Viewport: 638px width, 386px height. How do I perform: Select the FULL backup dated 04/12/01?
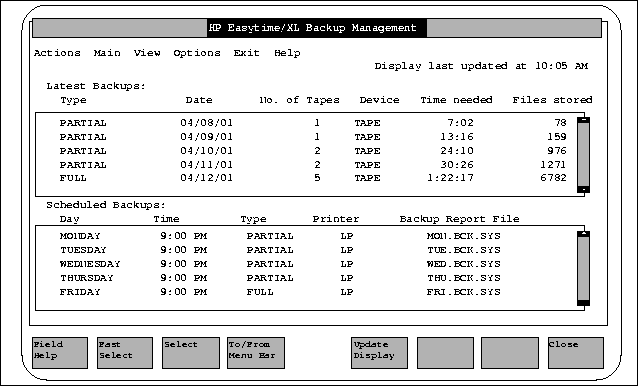pyautogui.click(x=313, y=178)
